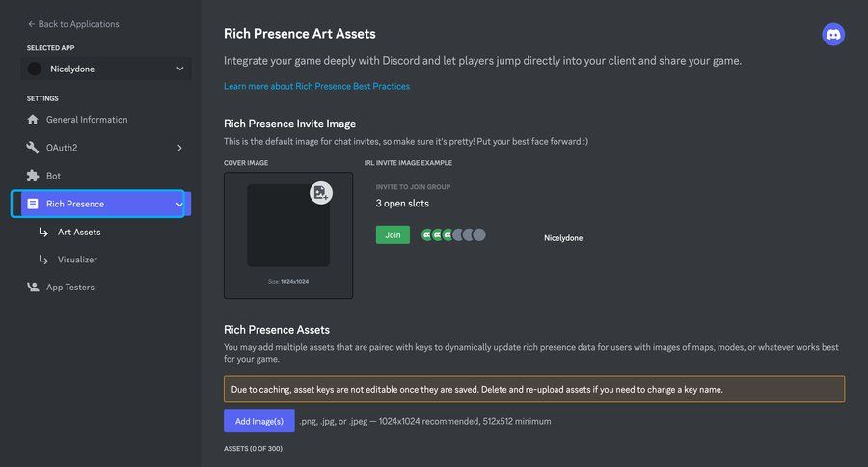The height and width of the screenshot is (467, 868).
Task: Click the upload image icon on cover
Action: (x=321, y=193)
